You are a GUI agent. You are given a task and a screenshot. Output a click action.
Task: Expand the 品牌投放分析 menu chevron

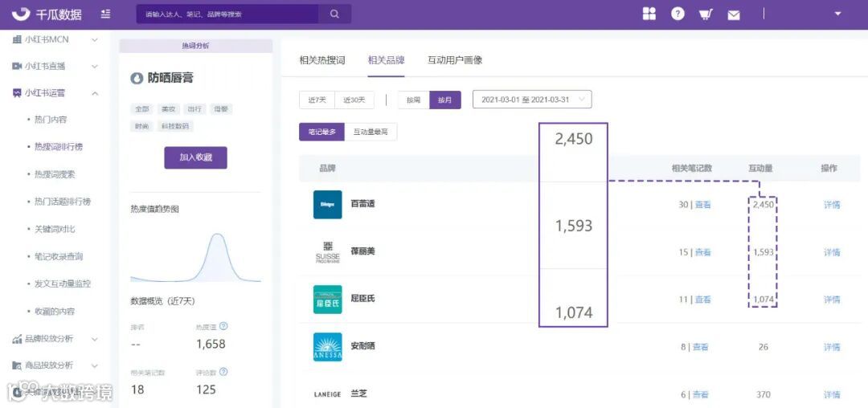(x=95, y=339)
